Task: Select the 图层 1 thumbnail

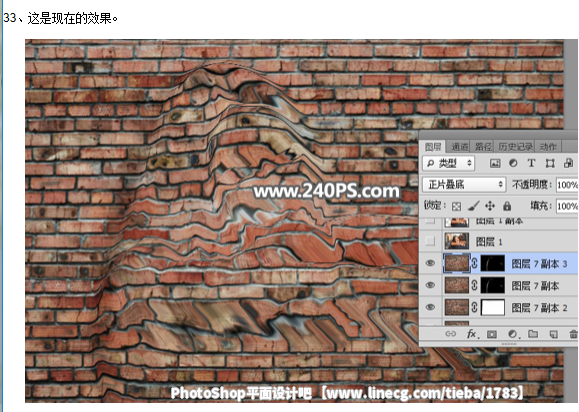Action: coord(457,241)
